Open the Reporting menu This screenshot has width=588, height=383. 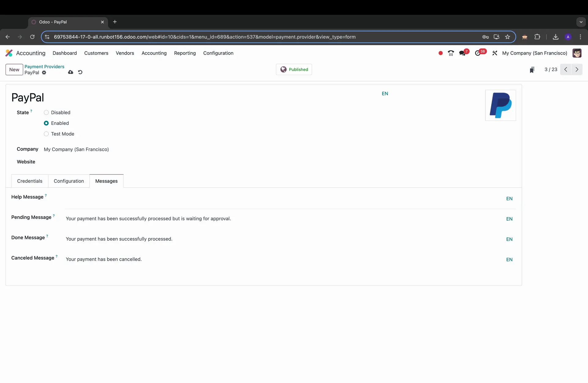[185, 53]
